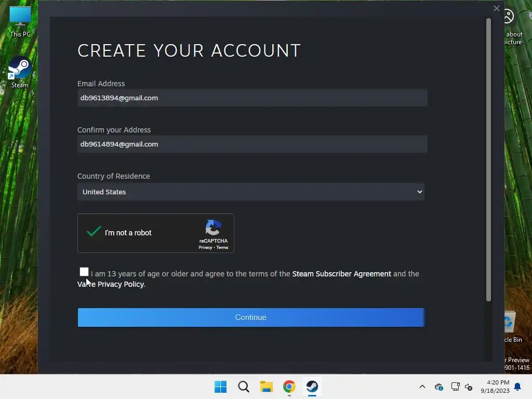
Task: Open the Country of Residence dropdown
Action: point(251,192)
